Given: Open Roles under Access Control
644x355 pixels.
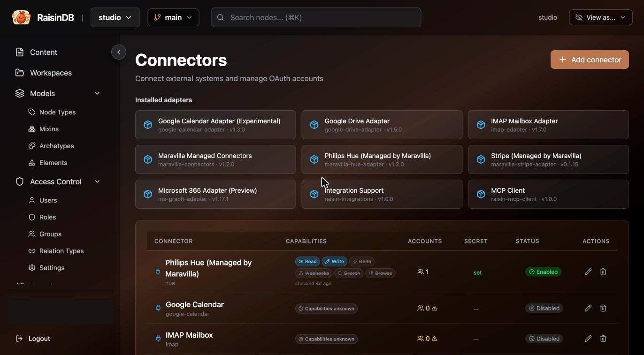Looking at the screenshot, I should (47, 217).
